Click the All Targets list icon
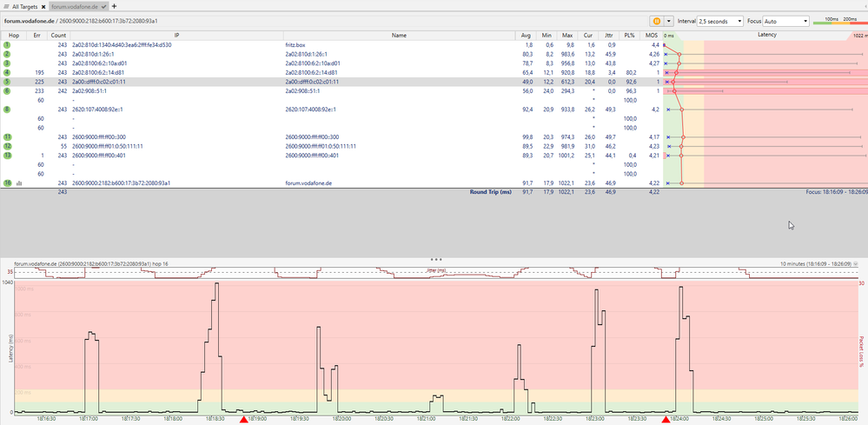The image size is (868, 425). (6, 6)
